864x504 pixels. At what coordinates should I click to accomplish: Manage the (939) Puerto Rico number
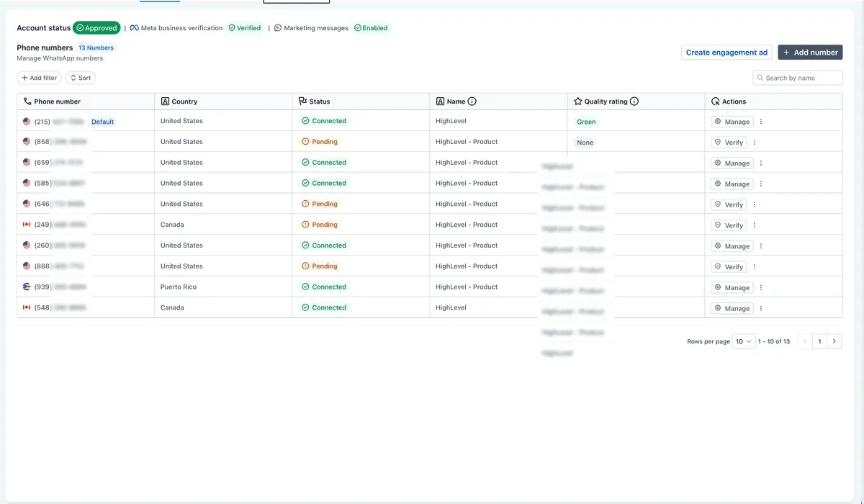[x=732, y=287]
